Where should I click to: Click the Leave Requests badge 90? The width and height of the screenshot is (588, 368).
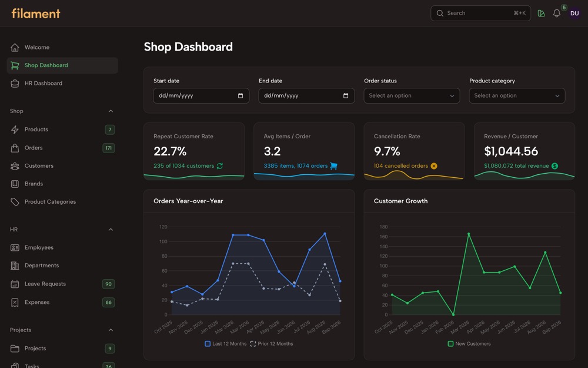(x=108, y=284)
